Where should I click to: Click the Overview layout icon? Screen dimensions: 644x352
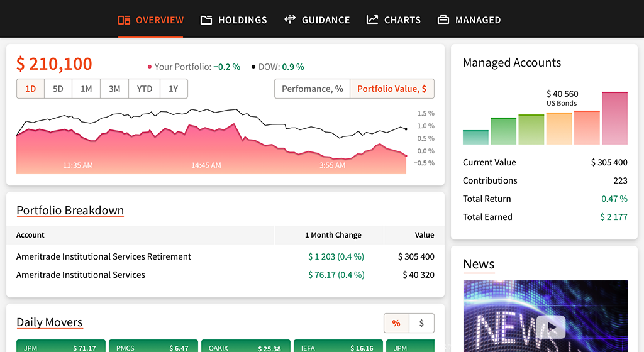[124, 20]
